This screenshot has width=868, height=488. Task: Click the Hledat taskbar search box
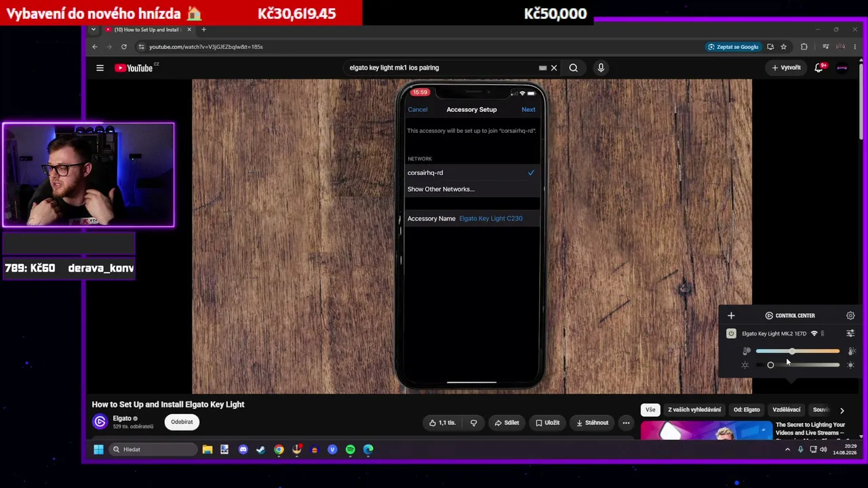click(152, 449)
